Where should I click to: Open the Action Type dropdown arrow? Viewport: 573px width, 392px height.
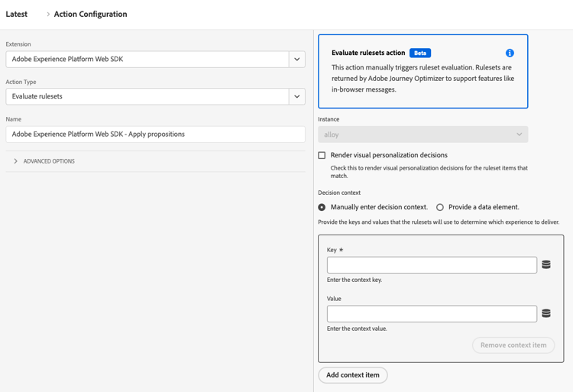pyautogui.click(x=297, y=97)
